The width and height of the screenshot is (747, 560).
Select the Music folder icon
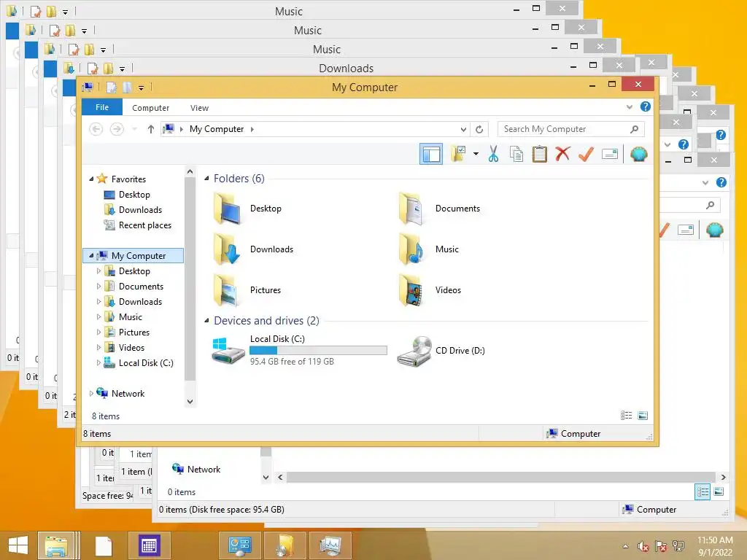(411, 249)
